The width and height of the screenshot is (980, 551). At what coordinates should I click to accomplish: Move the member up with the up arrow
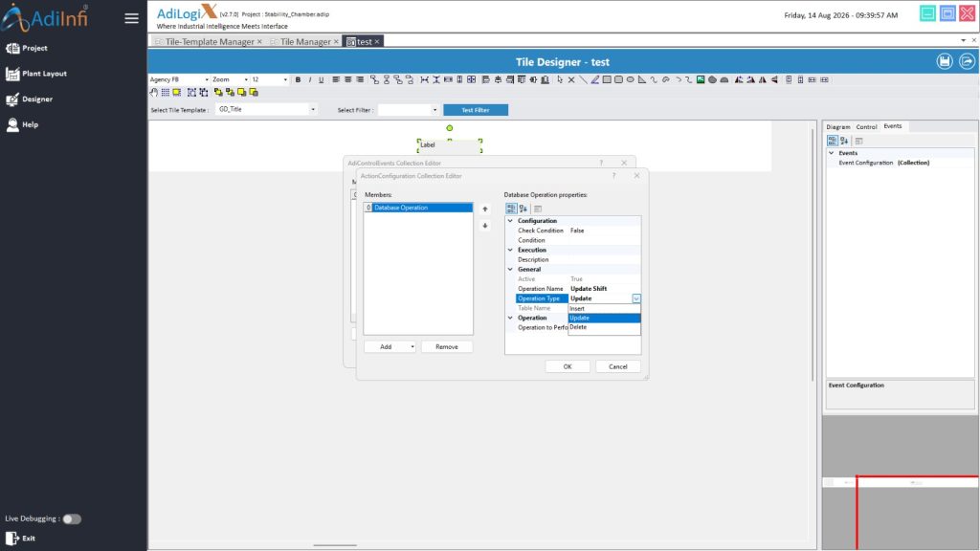(485, 209)
